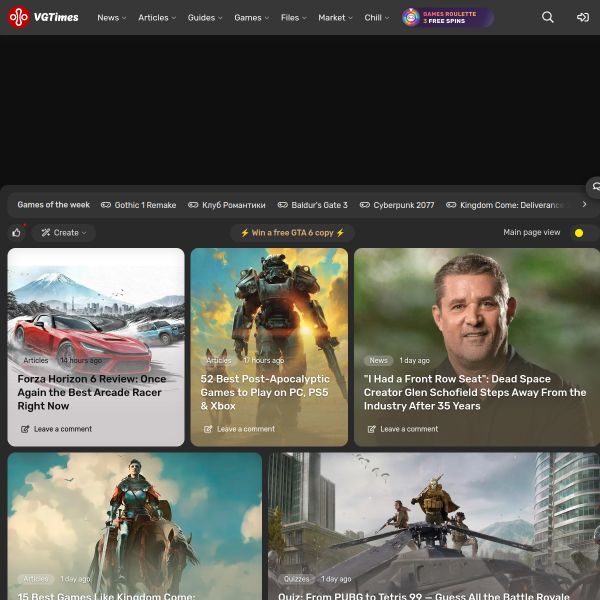
Task: Click gamepad icon beside Клуб Романтики
Action: click(193, 205)
